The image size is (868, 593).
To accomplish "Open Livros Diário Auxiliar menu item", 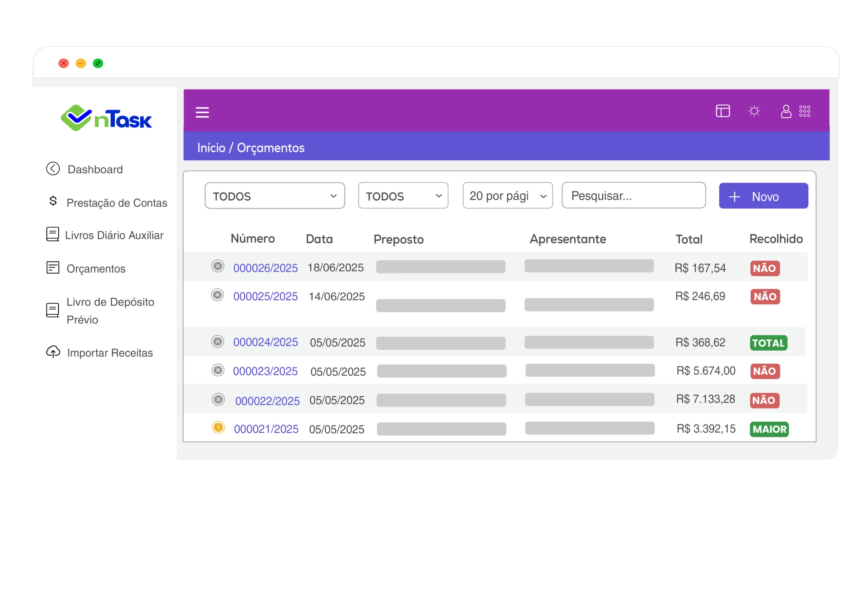I will [114, 235].
